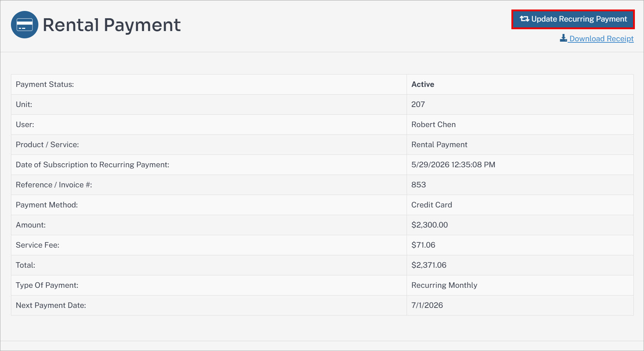Select the Active payment status value

(x=423, y=84)
